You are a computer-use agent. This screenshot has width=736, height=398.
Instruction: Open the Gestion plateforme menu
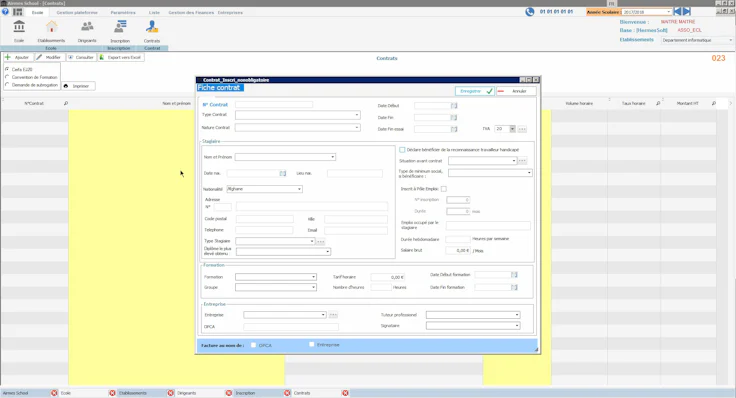click(77, 13)
